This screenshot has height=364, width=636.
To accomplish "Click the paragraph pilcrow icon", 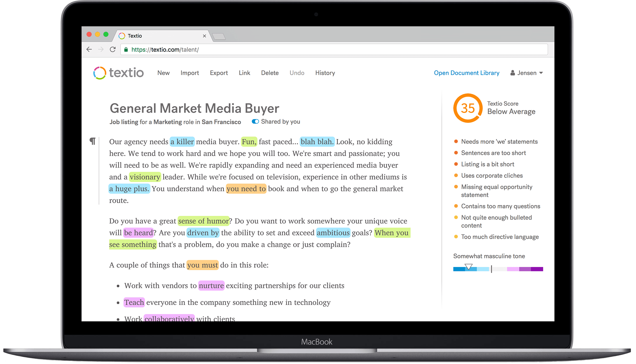I will [x=93, y=141].
